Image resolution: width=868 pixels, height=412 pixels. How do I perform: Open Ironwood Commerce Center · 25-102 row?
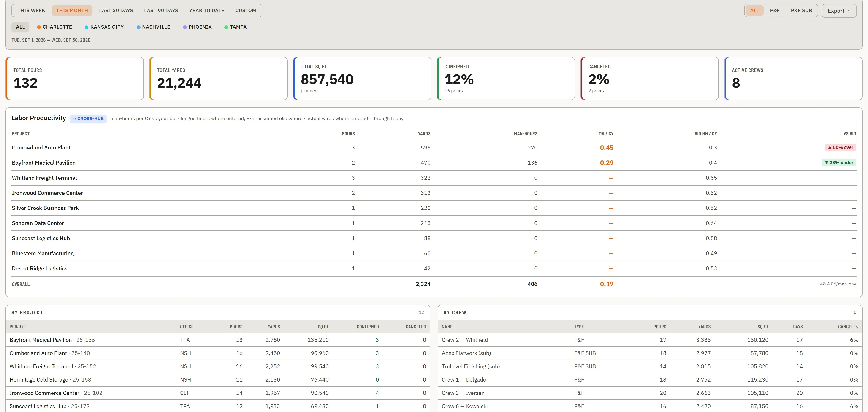[x=218, y=393]
